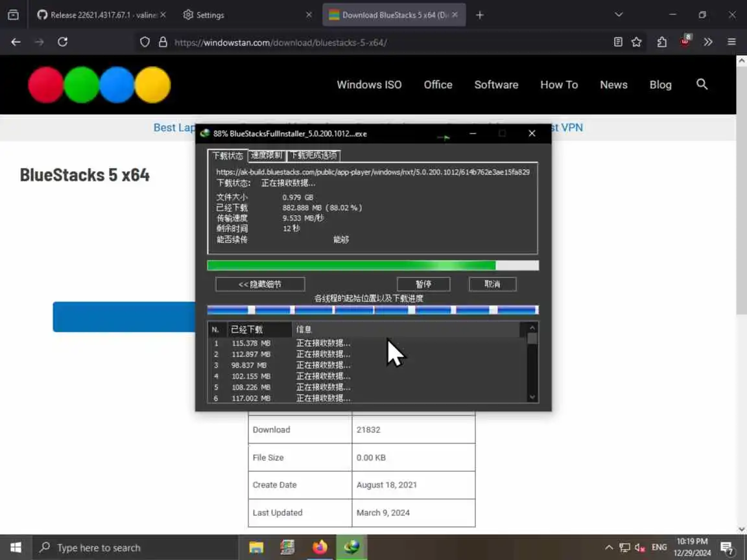
Task: Open the Windows Start menu
Action: [16, 547]
